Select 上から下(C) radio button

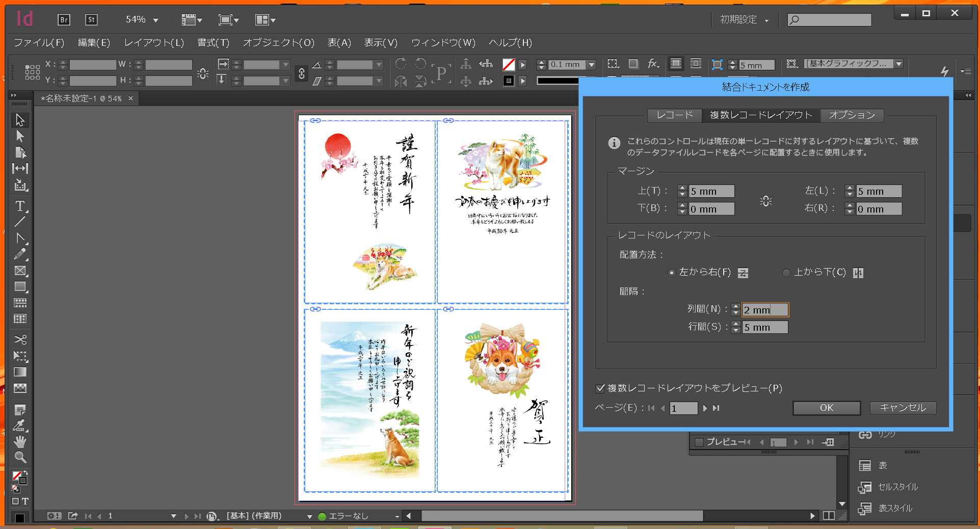point(786,273)
